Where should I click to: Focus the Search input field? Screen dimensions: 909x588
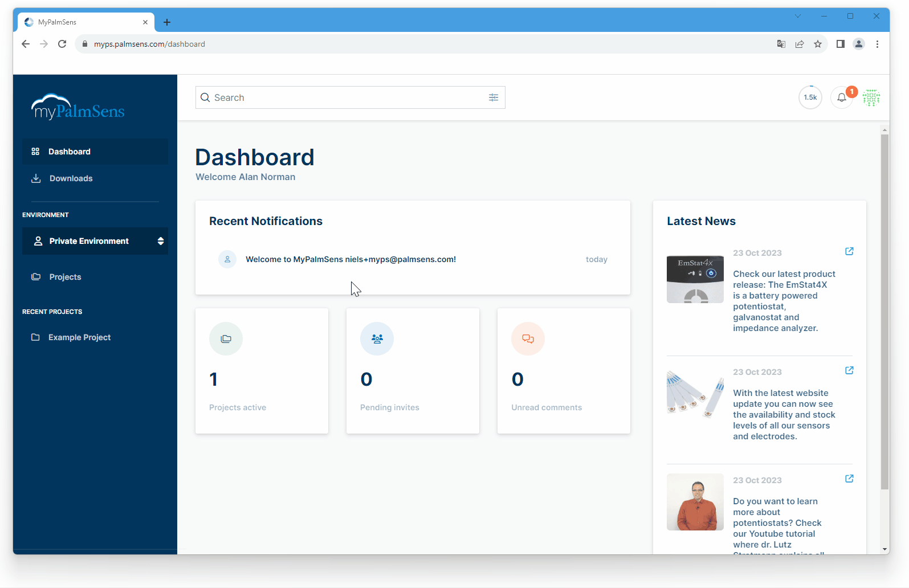350,97
